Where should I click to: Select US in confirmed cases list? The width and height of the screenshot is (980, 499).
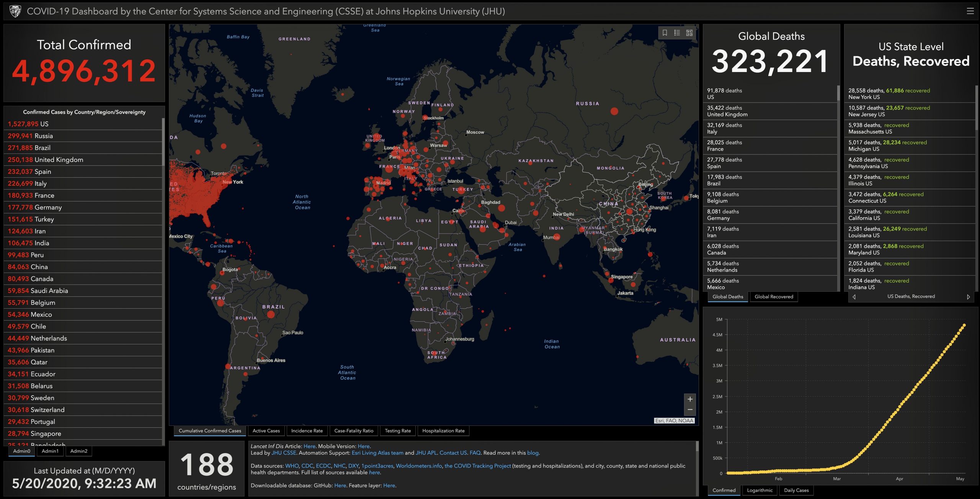point(83,124)
